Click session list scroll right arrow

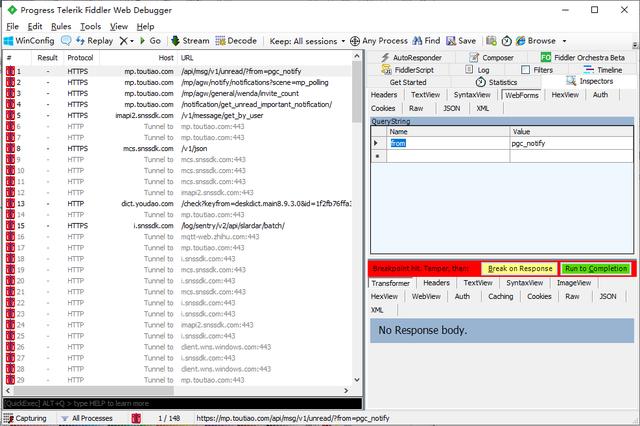click(346, 390)
